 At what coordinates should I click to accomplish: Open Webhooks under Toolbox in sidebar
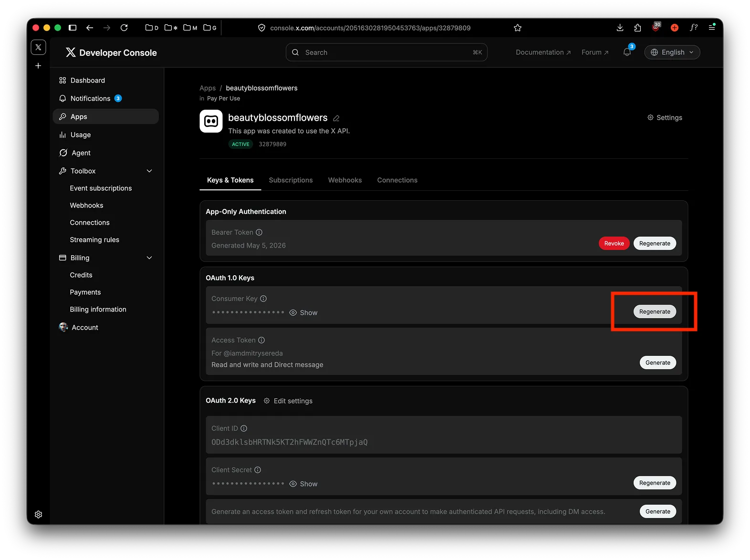[x=86, y=205]
